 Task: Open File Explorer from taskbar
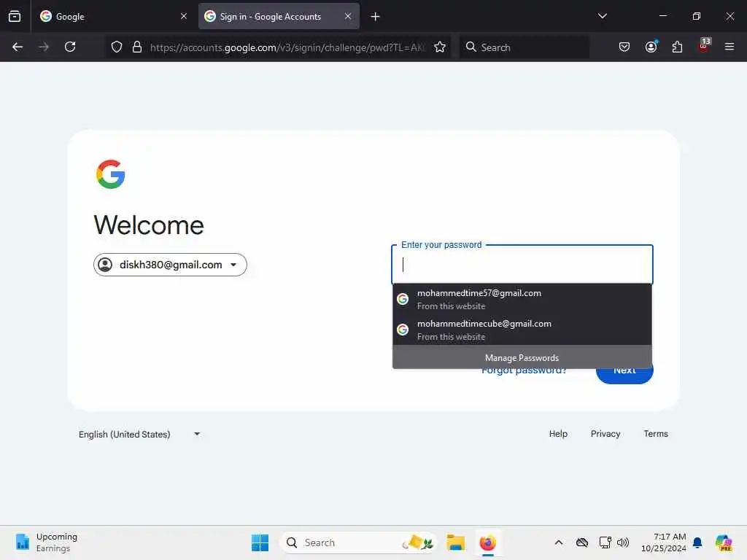point(455,542)
